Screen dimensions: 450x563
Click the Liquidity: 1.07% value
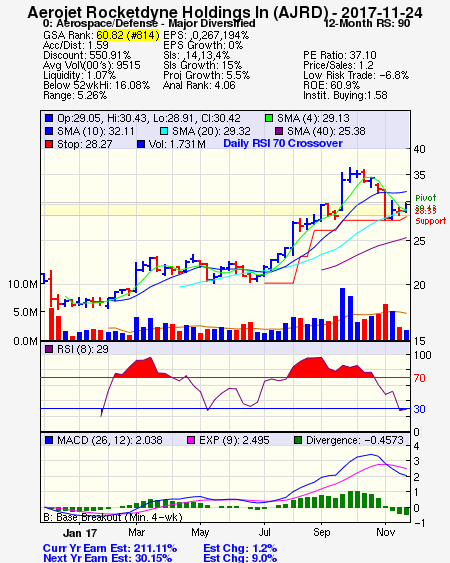[x=80, y=75]
